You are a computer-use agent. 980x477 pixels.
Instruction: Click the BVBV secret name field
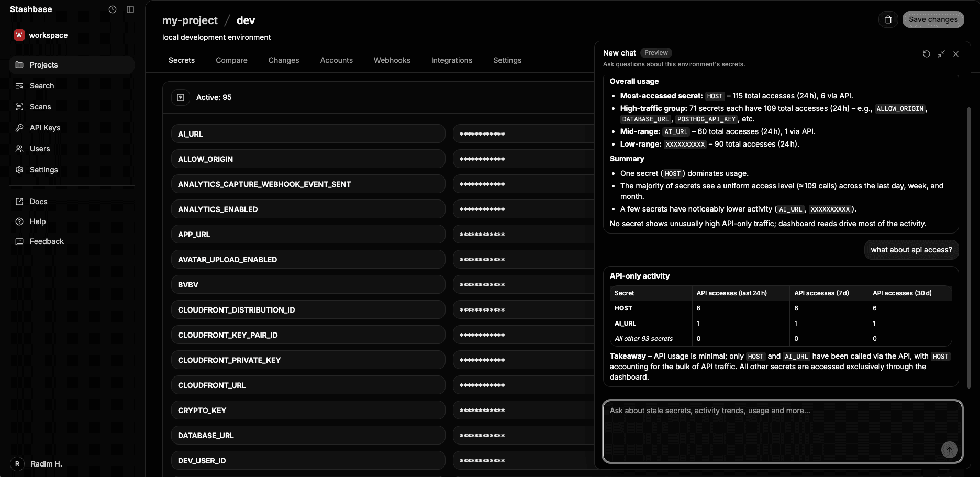pyautogui.click(x=308, y=284)
